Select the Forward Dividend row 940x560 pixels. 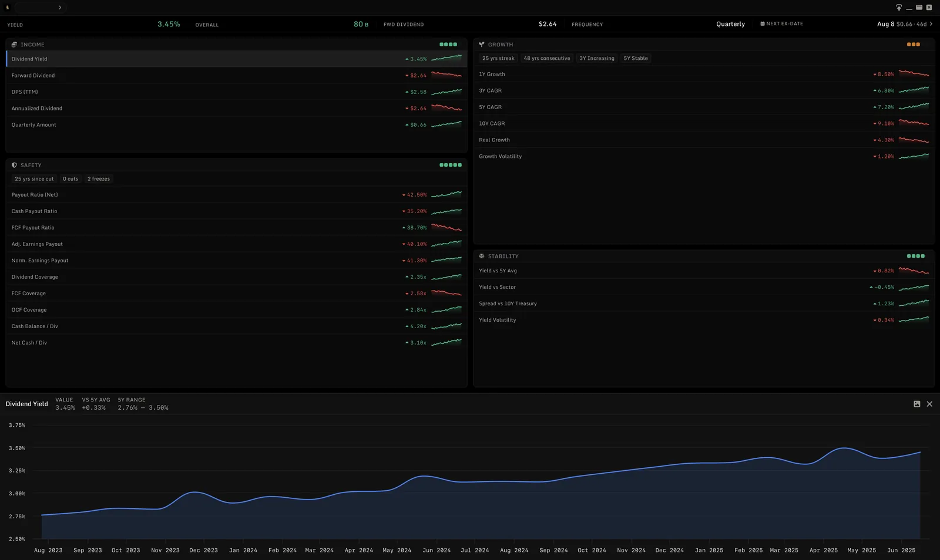(x=236, y=76)
